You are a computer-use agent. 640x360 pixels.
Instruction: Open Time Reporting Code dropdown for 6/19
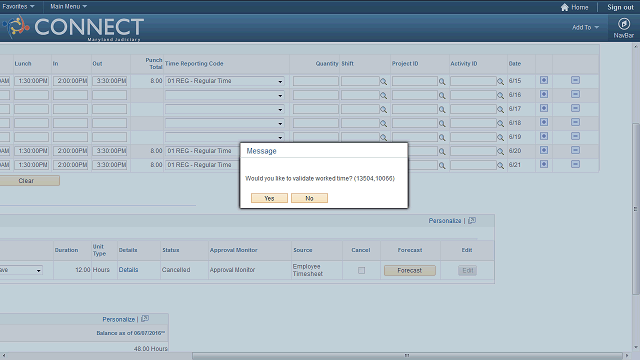(224, 137)
